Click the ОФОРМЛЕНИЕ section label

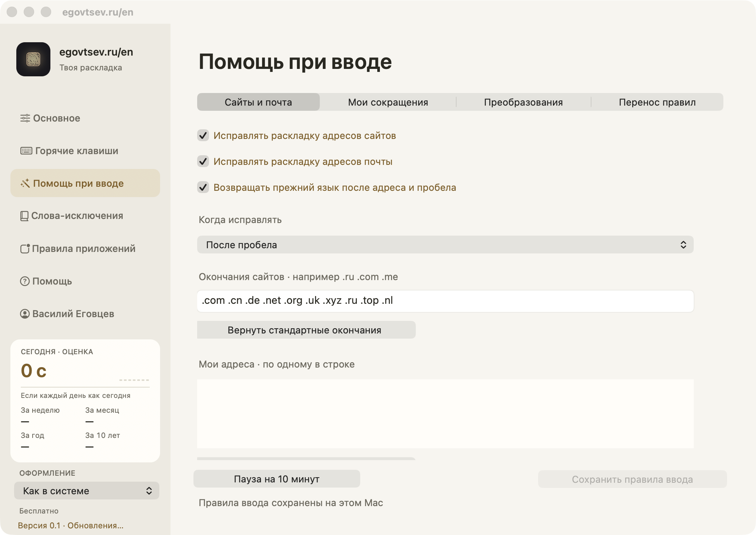click(x=47, y=473)
